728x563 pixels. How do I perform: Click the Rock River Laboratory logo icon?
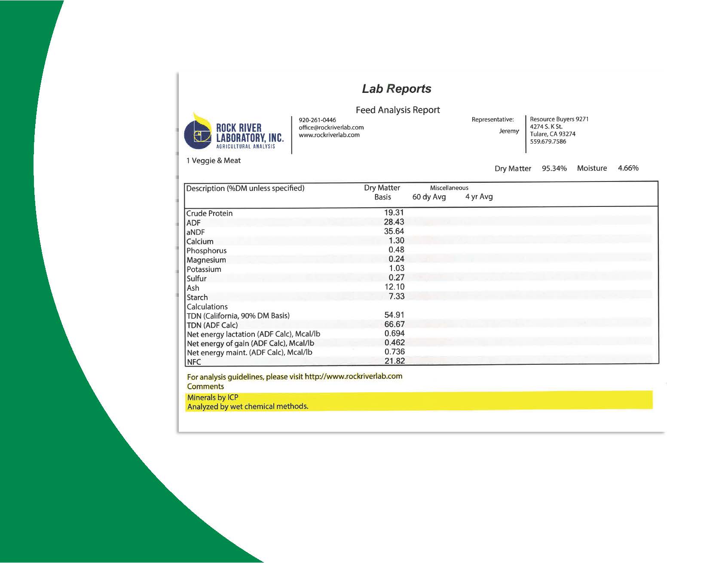point(198,133)
